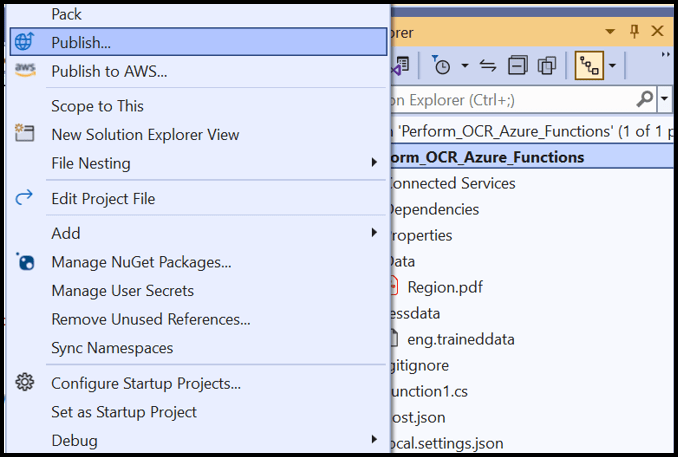Click the Edit Project File arrow icon
678x457 pixels.
point(24,197)
